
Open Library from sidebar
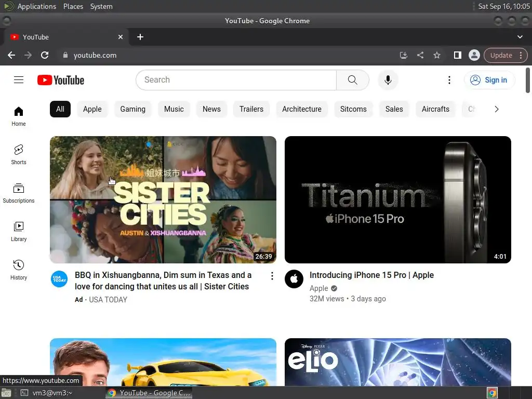click(19, 231)
